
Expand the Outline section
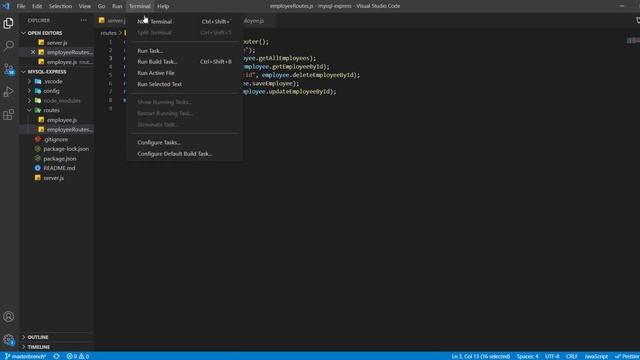38,337
